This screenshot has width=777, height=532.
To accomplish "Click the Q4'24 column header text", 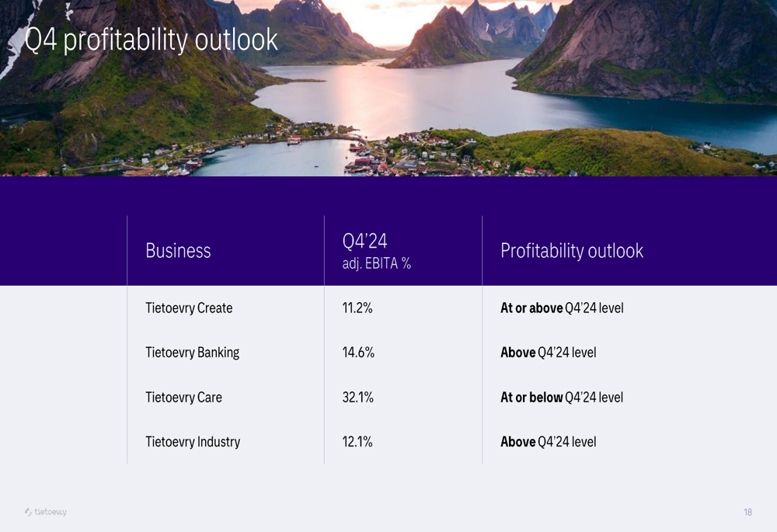I will coord(364,241).
